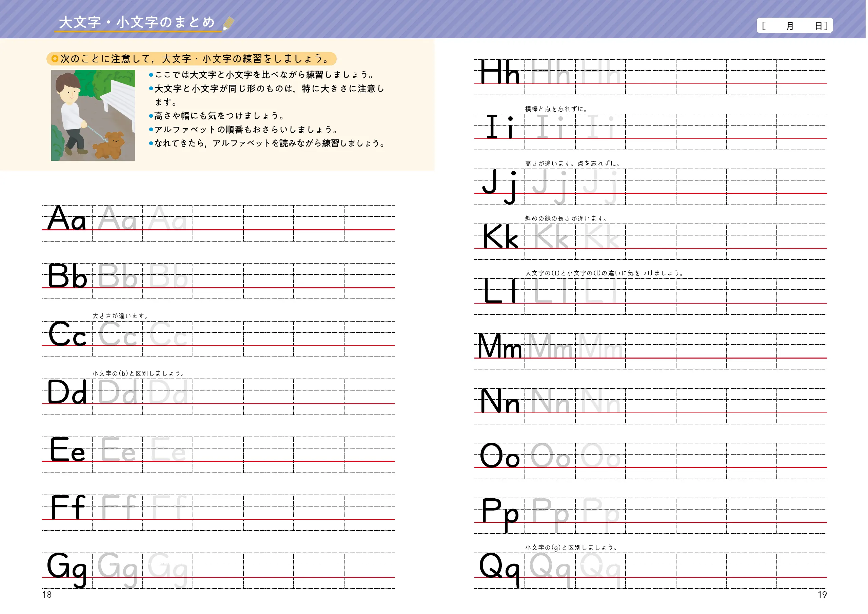868x614 pixels.
Task: Click the pencil icon beside the title
Action: (x=228, y=23)
